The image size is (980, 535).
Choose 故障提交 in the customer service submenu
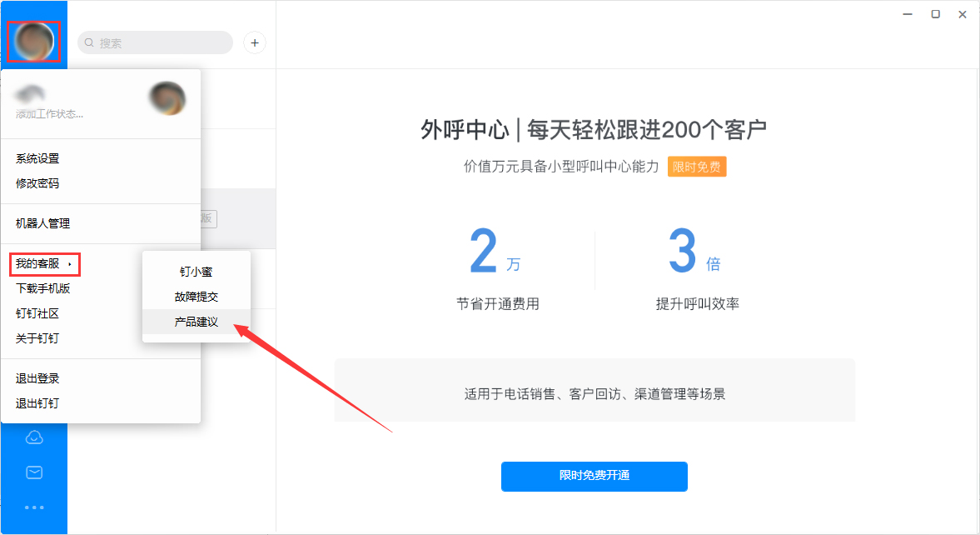click(197, 297)
